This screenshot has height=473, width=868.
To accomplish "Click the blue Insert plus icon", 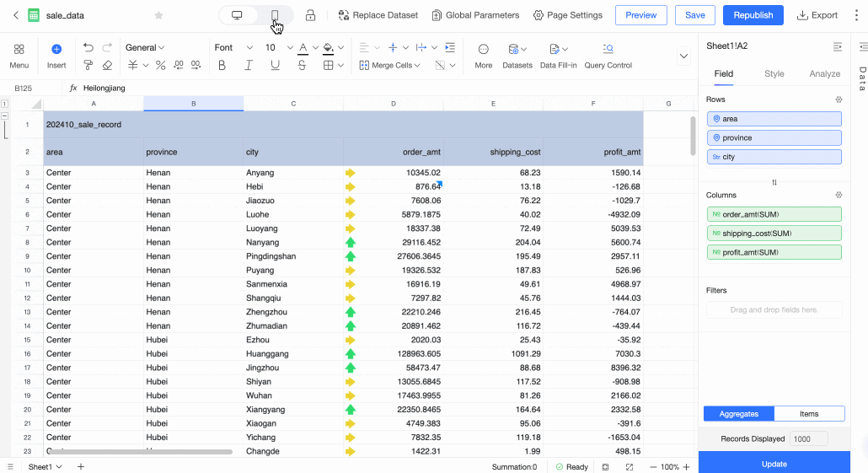I will click(56, 49).
